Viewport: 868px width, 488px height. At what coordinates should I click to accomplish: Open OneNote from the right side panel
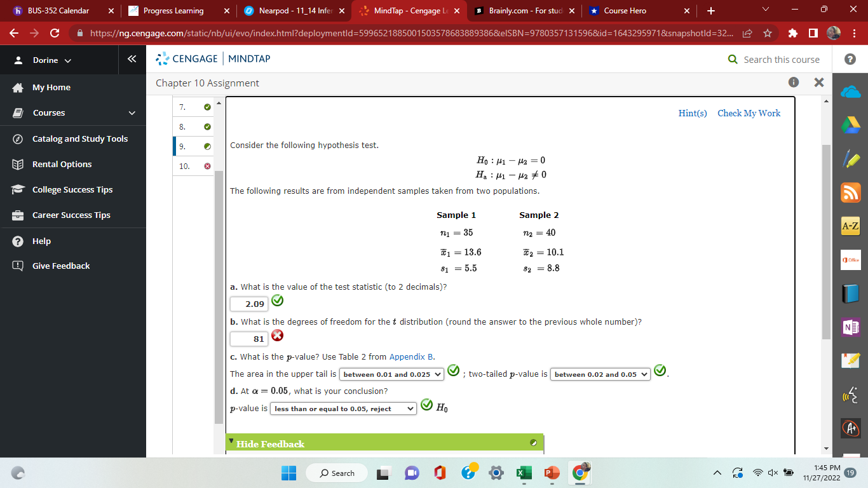[851, 327]
